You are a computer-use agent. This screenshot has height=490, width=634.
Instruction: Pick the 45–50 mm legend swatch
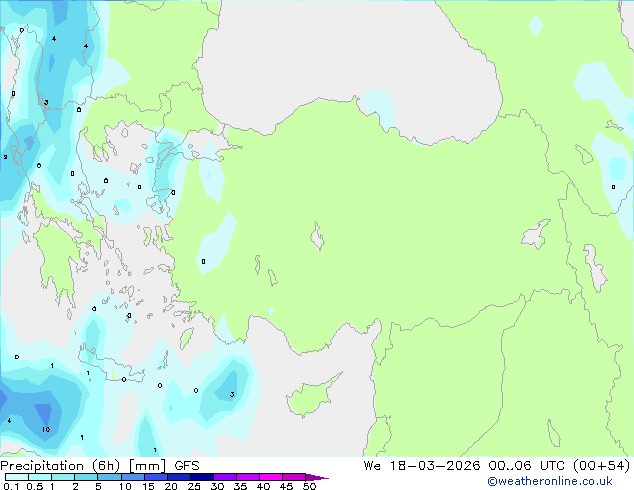click(x=294, y=477)
